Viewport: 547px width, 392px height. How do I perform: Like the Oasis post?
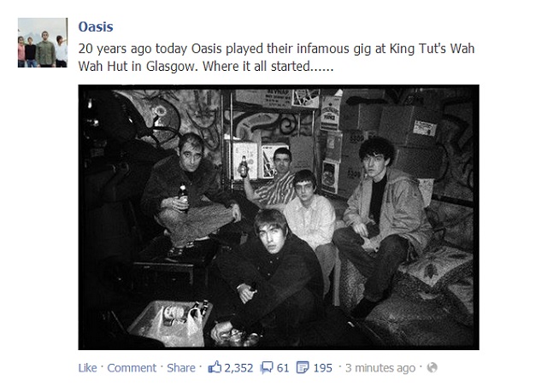[86, 368]
